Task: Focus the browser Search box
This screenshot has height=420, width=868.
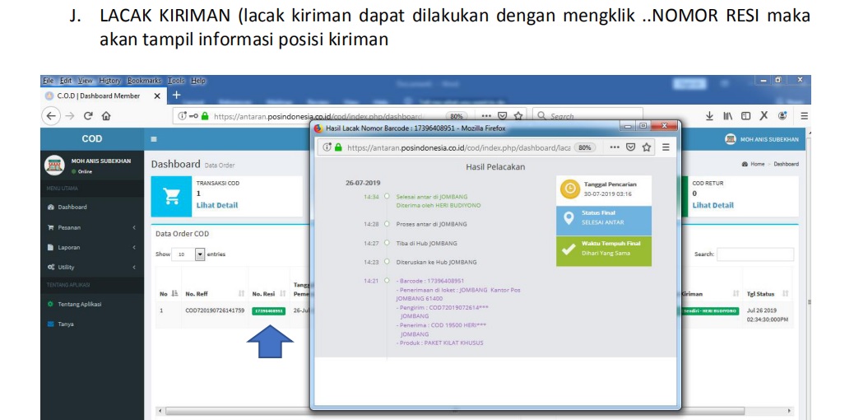Action: 590,116
